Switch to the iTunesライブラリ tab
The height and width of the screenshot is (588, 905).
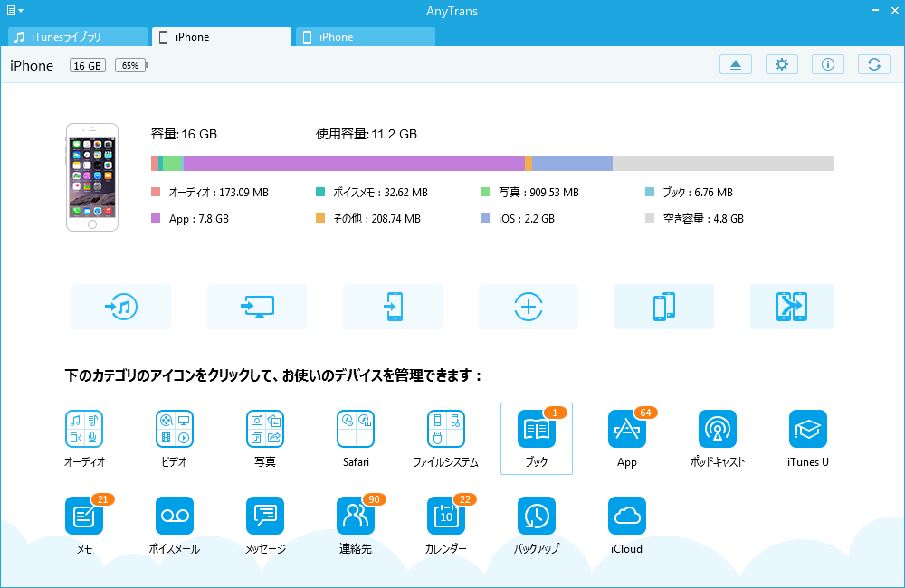point(77,36)
